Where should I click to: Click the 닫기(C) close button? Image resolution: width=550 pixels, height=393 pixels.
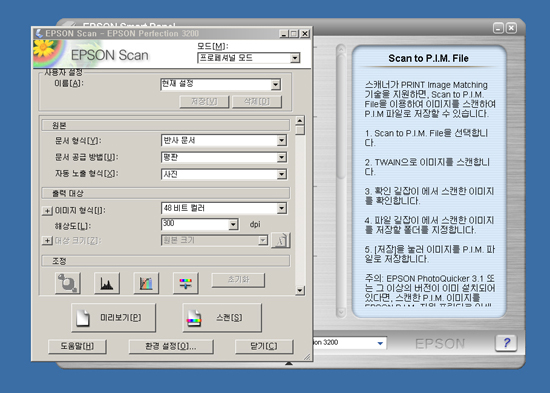264,346
